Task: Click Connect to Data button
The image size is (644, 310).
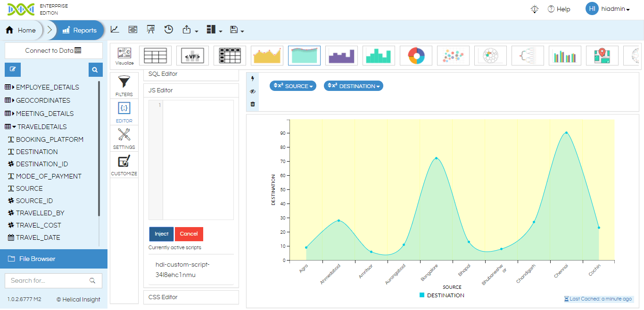Action: (53, 50)
